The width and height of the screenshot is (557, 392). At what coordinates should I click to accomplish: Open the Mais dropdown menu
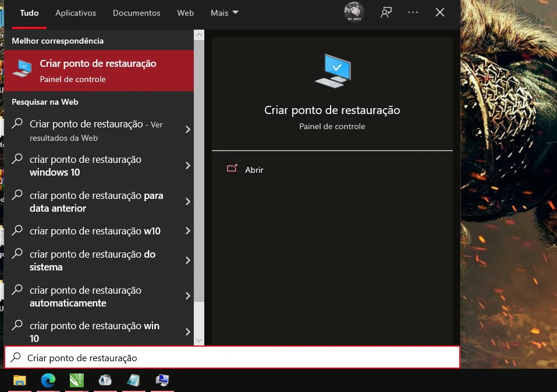(x=225, y=13)
